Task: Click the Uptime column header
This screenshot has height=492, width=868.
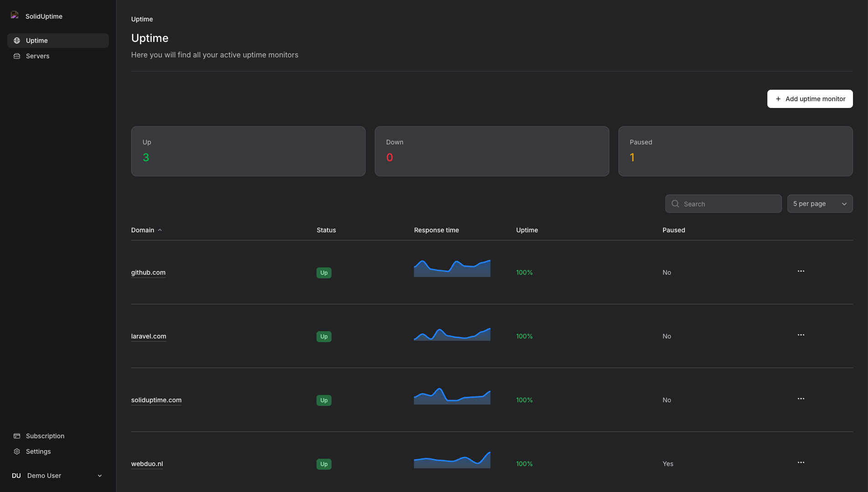Action: 527,230
